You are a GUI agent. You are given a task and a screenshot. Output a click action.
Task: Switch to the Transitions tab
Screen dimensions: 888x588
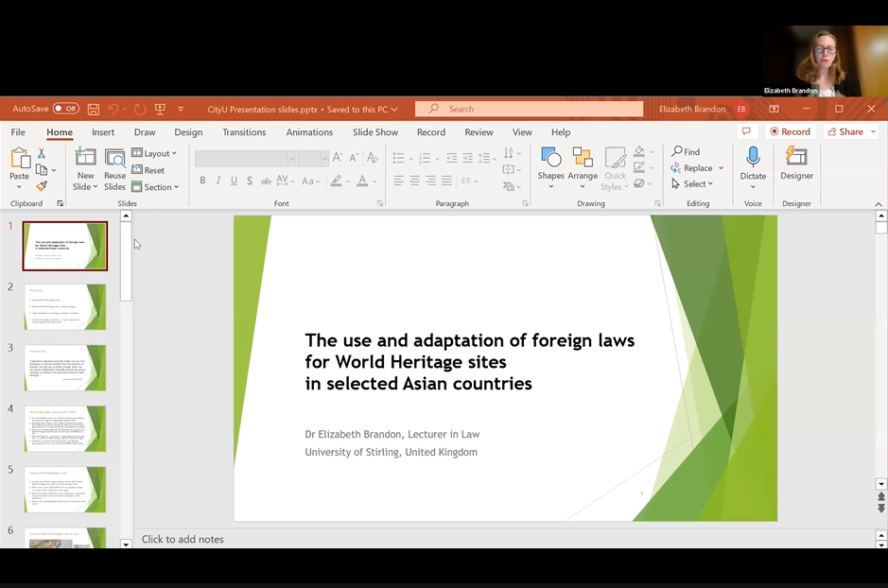(244, 132)
